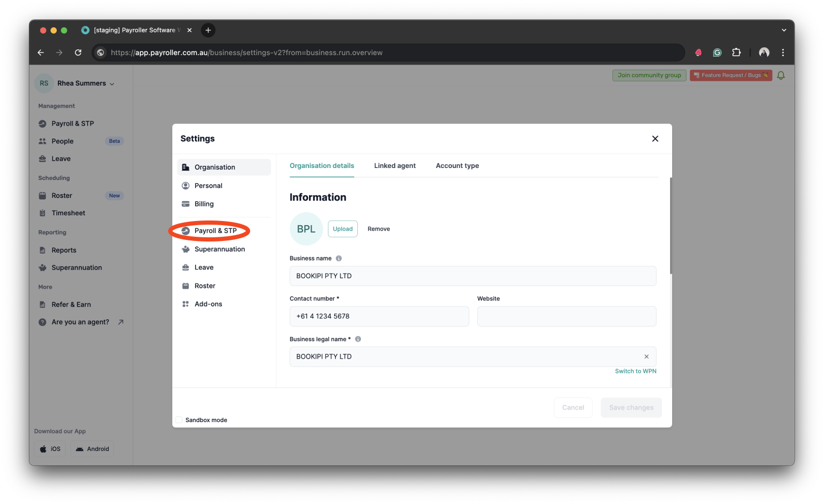Enable the Sandbox mode checkbox
The image size is (824, 504).
click(x=179, y=420)
